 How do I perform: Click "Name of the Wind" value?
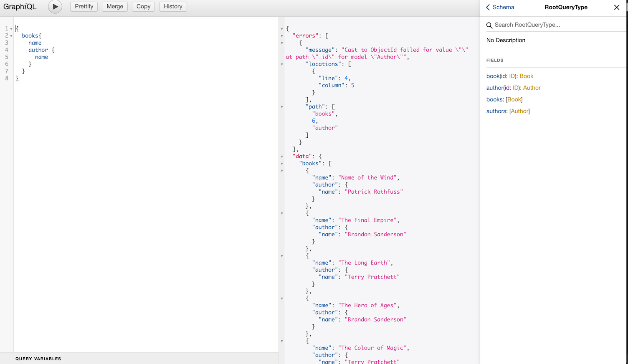coord(367,178)
